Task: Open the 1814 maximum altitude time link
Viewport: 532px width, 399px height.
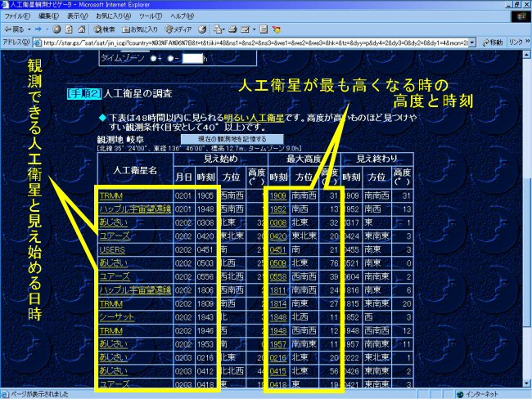Action: click(x=278, y=303)
